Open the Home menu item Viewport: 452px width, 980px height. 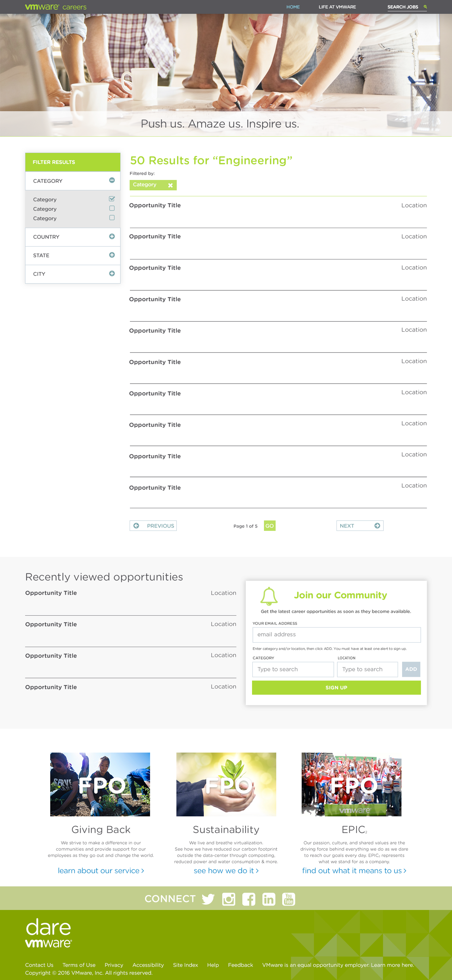coord(293,7)
